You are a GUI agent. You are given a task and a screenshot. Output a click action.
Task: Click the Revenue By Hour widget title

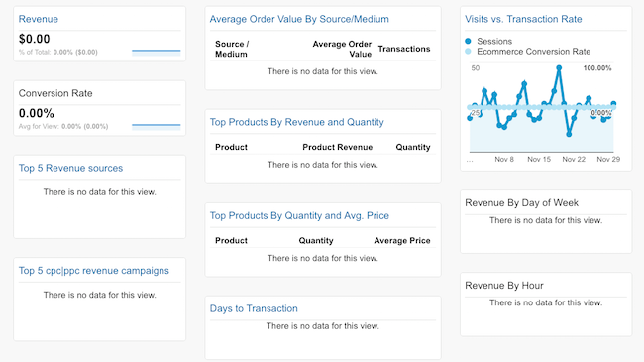[504, 286]
